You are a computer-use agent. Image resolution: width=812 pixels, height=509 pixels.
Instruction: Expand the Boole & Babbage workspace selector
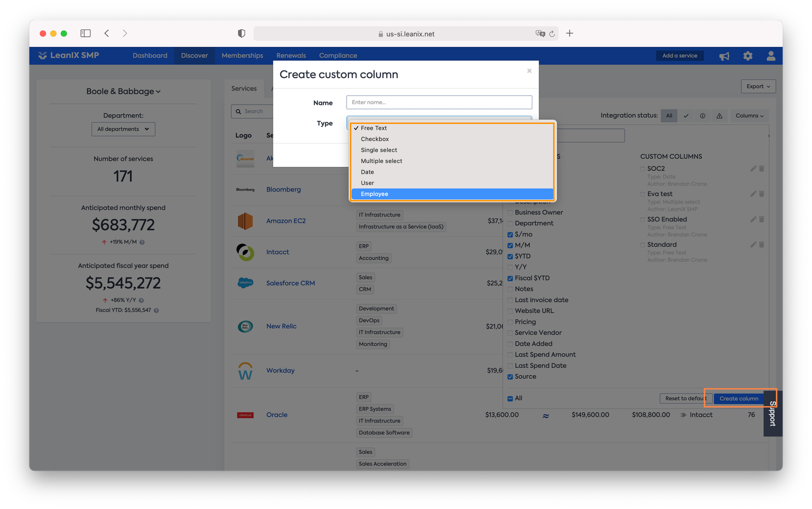coord(123,91)
